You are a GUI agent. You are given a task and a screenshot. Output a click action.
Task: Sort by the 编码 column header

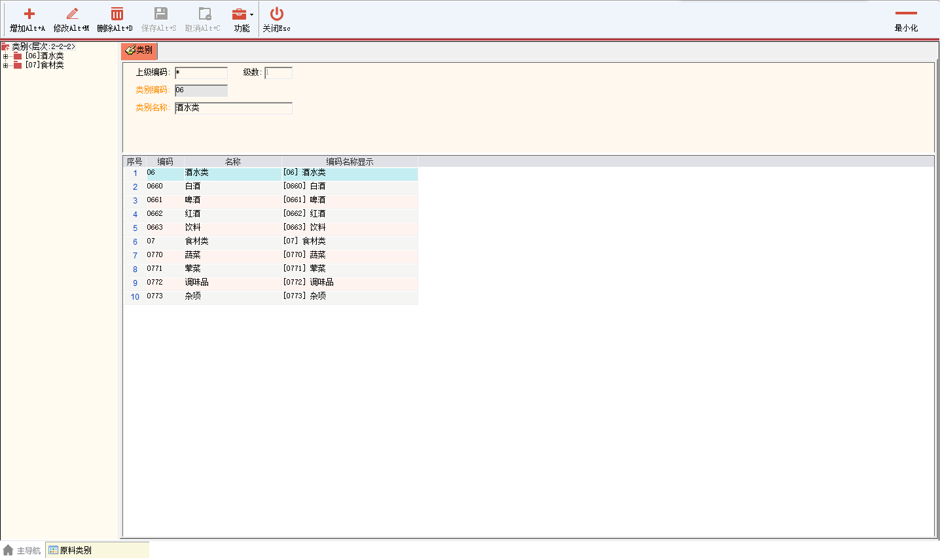[165, 162]
